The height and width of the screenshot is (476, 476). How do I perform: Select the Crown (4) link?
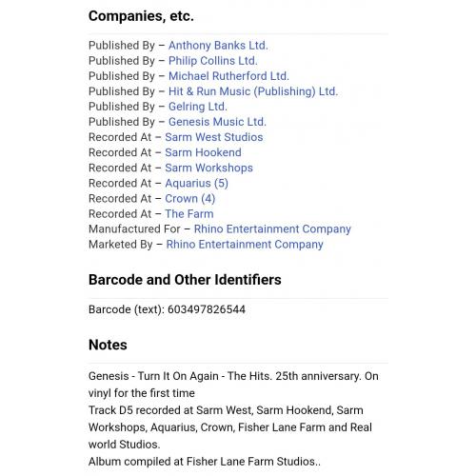(x=190, y=198)
